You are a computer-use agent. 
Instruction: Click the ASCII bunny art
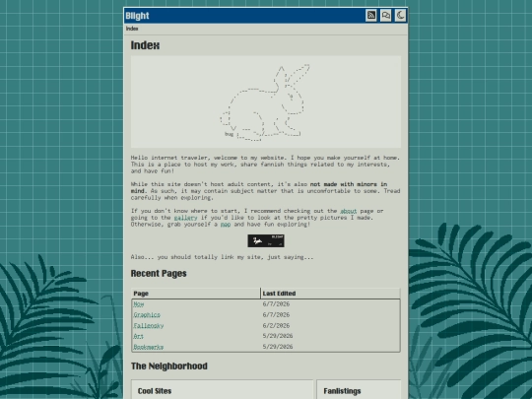[265, 102]
